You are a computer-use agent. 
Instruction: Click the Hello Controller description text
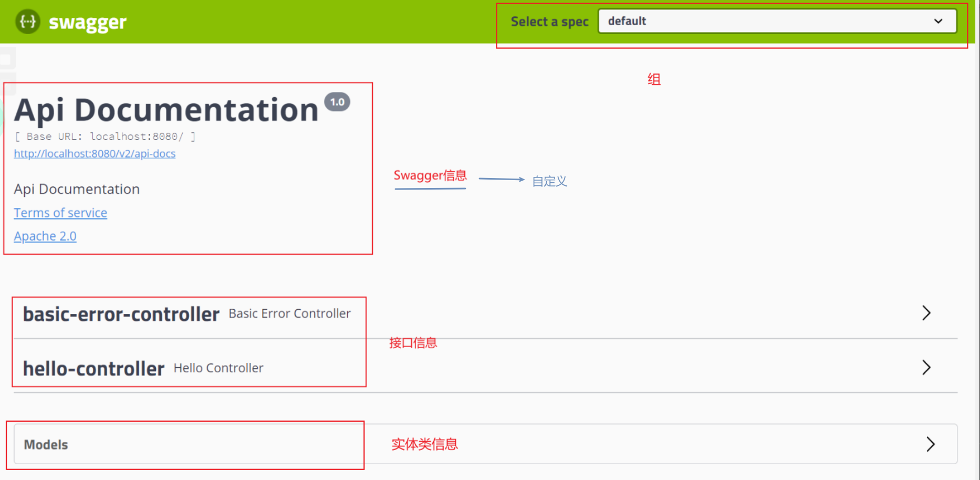click(218, 368)
